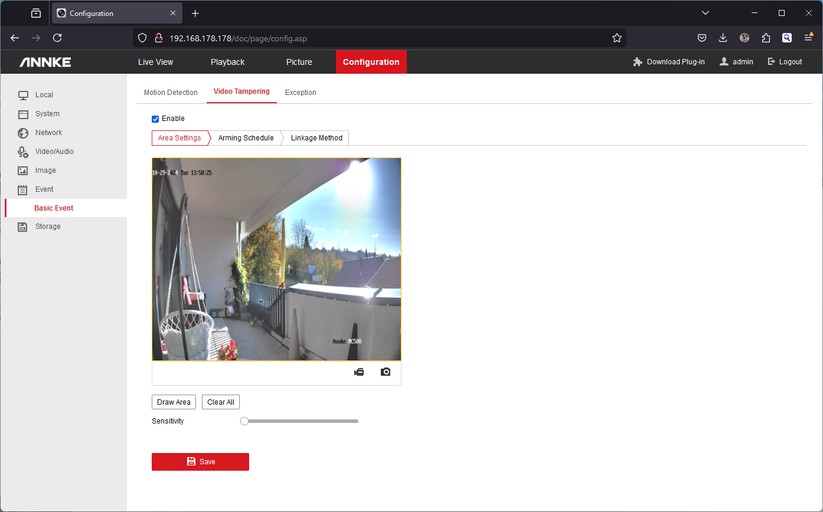Click the capture snapshot camera icon

pyautogui.click(x=385, y=372)
